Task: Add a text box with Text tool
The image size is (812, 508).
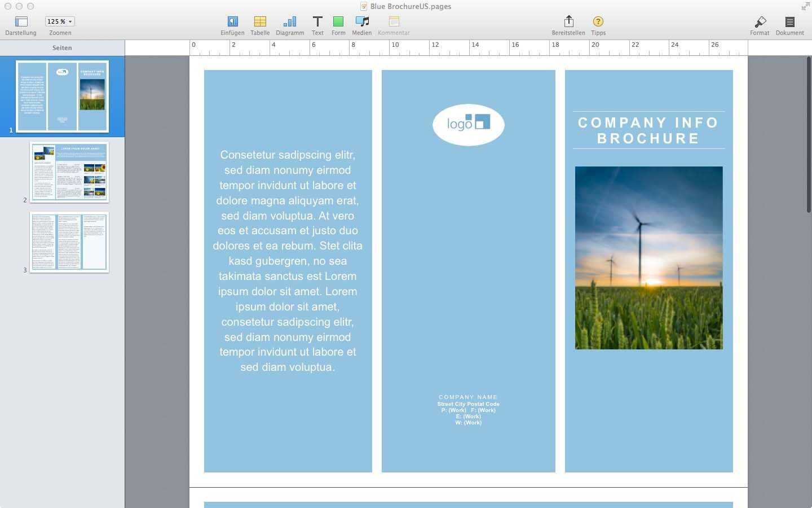Action: coord(317,22)
